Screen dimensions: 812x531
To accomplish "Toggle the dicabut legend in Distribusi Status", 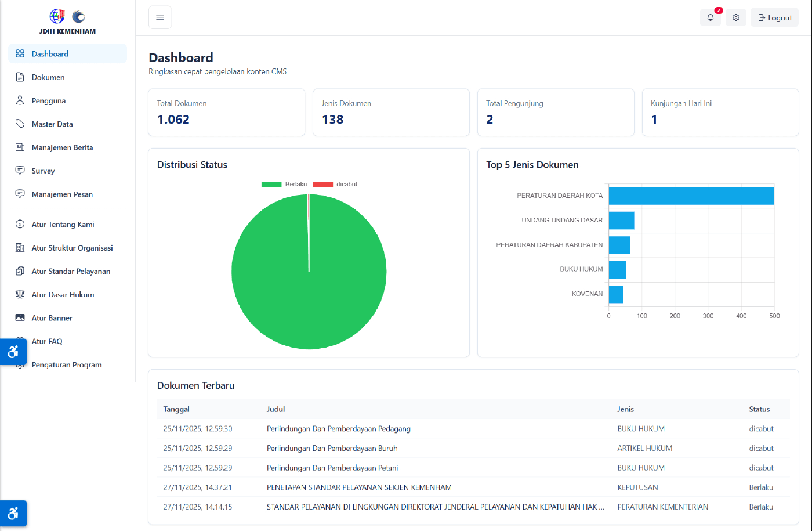I will 335,184.
